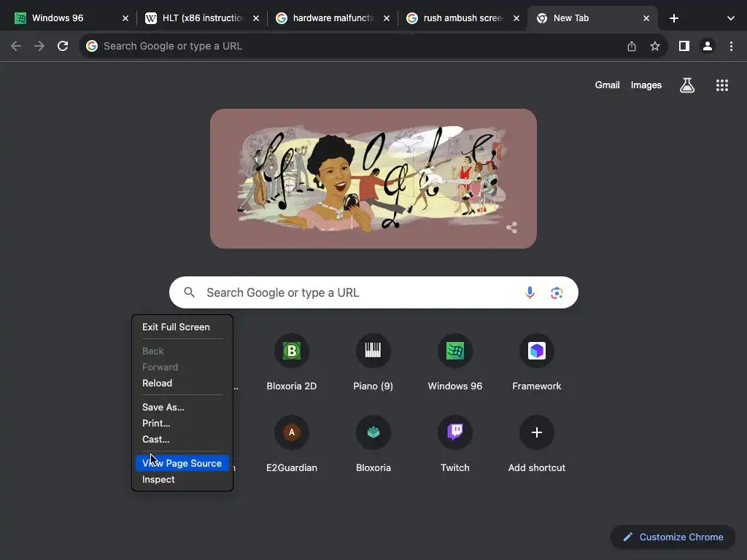Select Print... in context menu
The image size is (747, 560).
pos(182,424)
